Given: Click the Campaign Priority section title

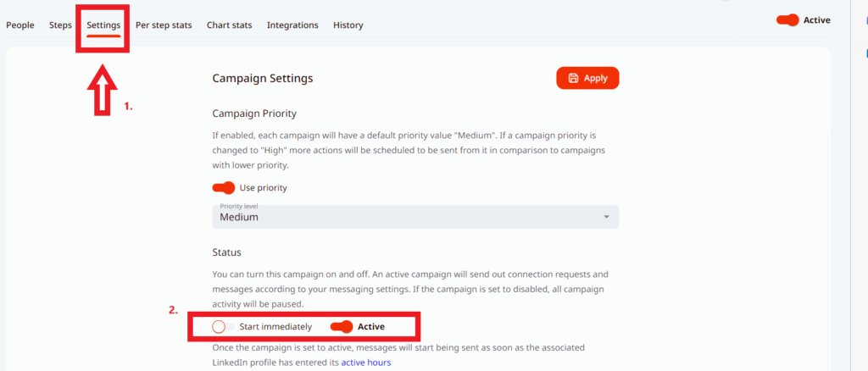Looking at the screenshot, I should 254,114.
